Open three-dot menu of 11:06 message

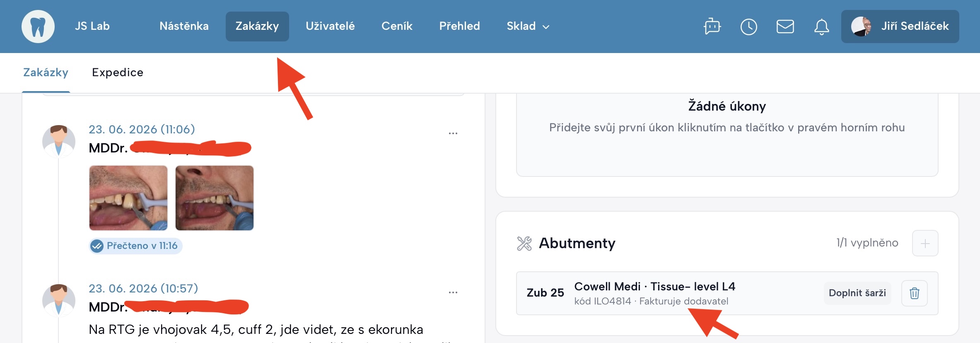453,133
